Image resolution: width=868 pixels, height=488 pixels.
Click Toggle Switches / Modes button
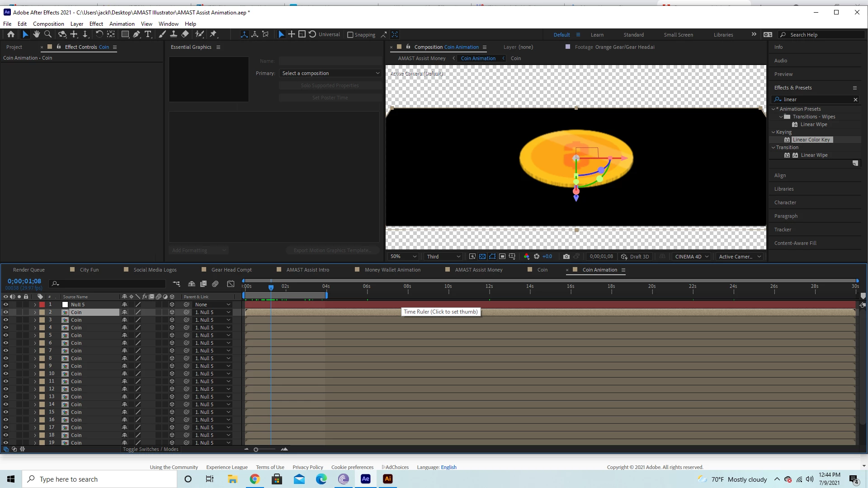[151, 449]
